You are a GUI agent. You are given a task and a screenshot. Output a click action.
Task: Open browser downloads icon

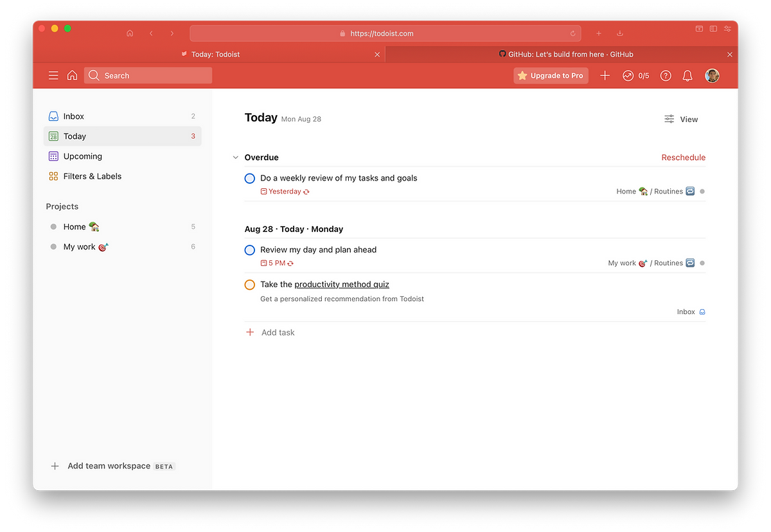pos(619,33)
